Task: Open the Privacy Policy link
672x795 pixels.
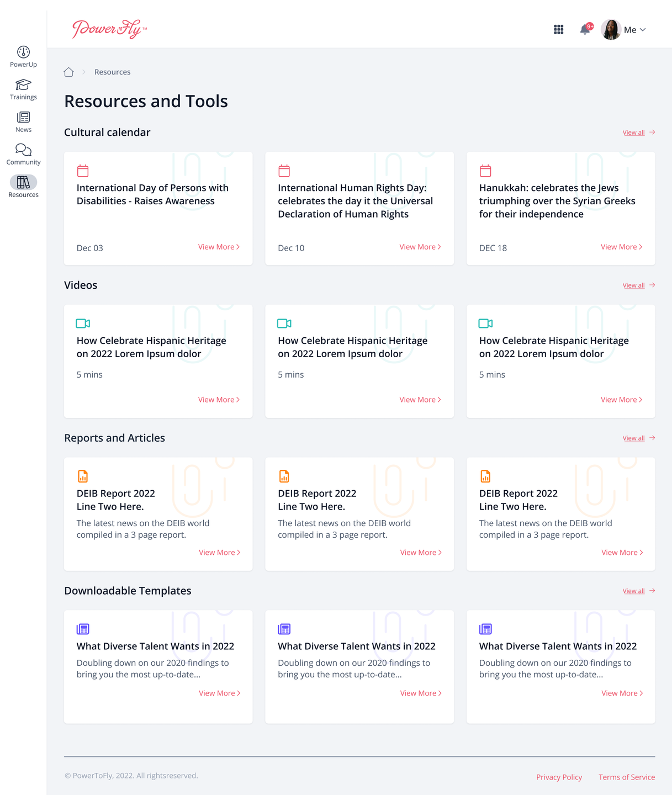Action: point(559,777)
